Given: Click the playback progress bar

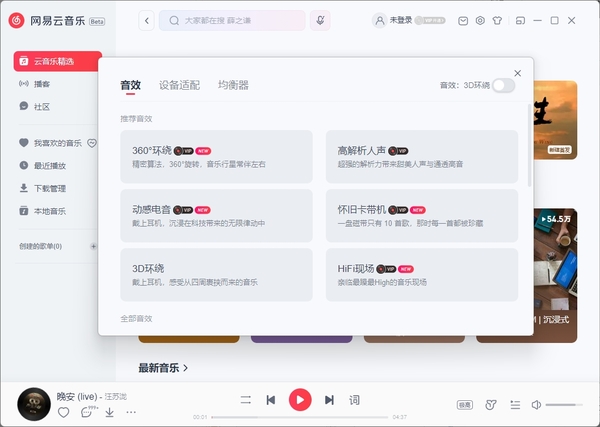Looking at the screenshot, I should click(300, 417).
